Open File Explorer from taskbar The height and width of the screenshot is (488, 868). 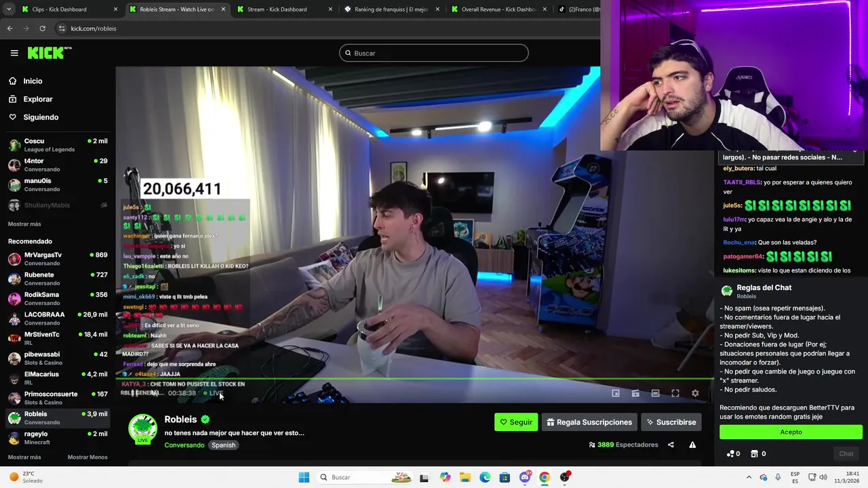point(465,477)
